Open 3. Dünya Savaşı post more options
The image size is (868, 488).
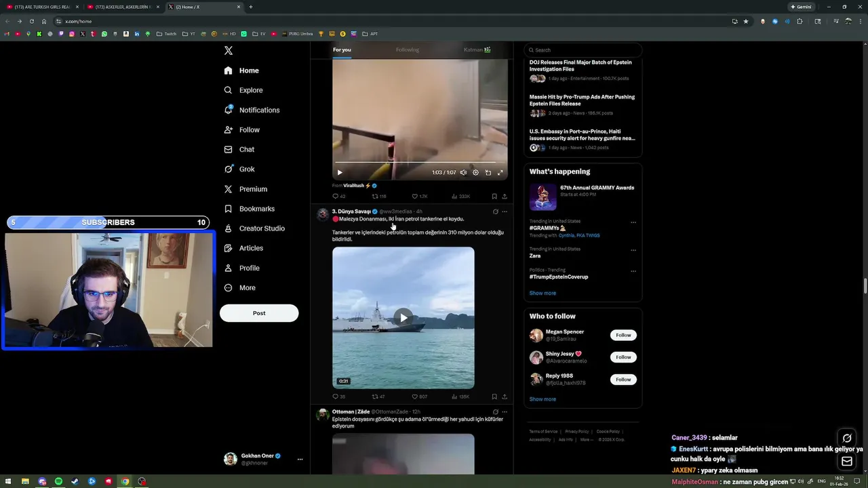click(505, 211)
